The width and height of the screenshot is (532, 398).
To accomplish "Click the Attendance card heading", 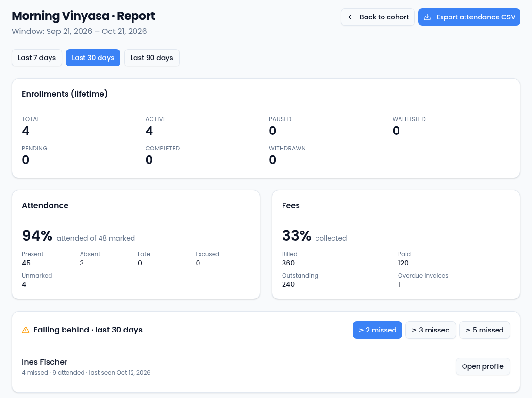I will click(45, 206).
